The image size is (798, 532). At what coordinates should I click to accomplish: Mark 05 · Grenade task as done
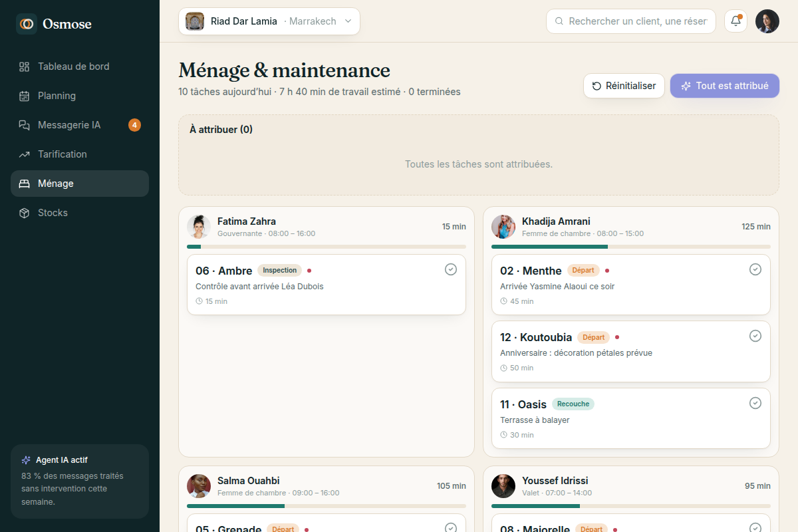pos(451,528)
